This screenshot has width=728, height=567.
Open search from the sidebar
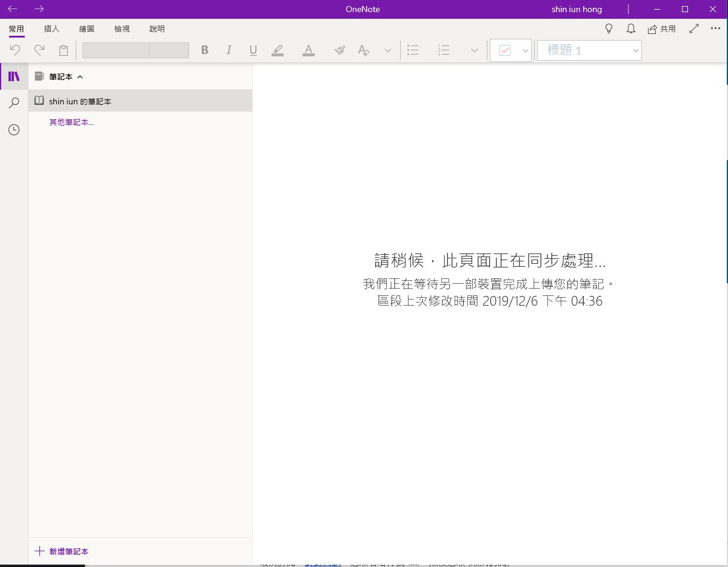14,103
